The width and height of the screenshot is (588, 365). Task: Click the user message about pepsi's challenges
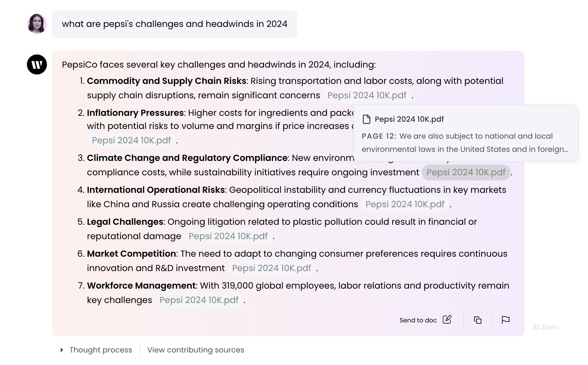click(175, 24)
